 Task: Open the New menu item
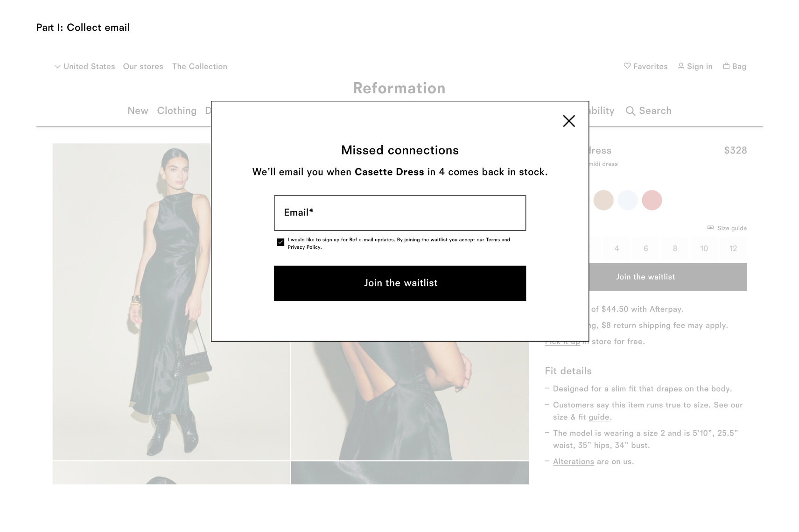click(138, 111)
